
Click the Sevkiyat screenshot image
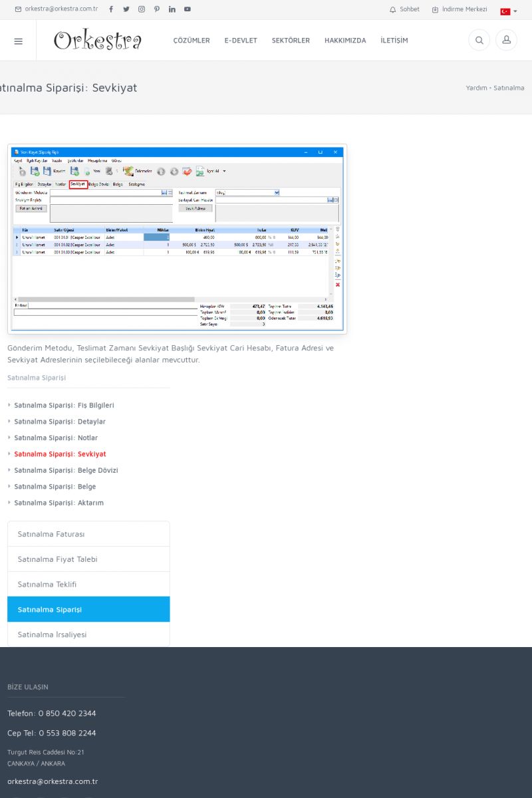pyautogui.click(x=177, y=239)
